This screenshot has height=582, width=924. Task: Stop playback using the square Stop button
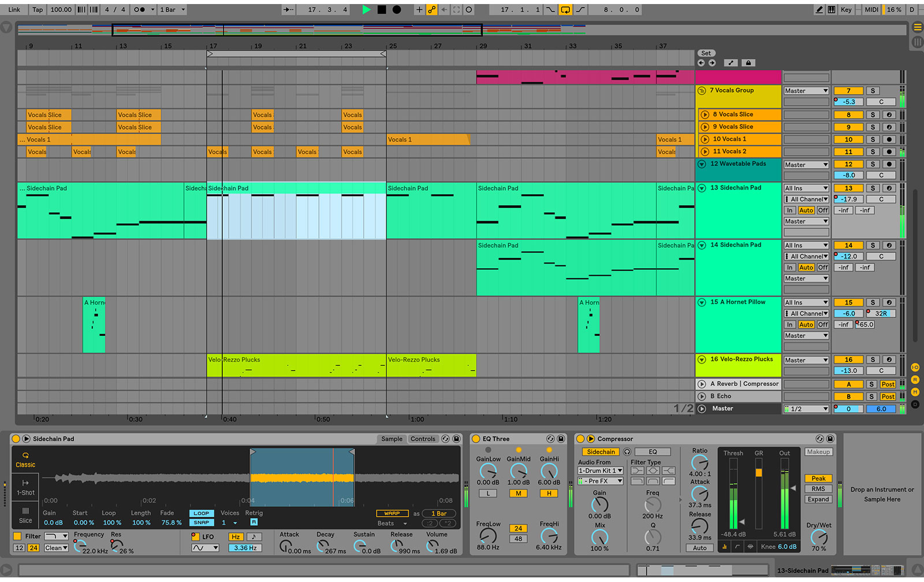coord(382,9)
